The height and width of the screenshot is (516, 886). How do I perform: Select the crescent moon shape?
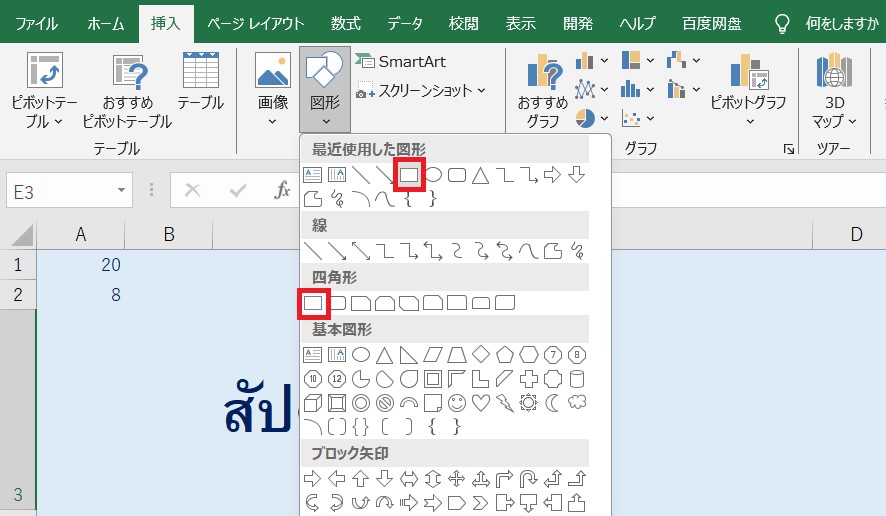click(553, 403)
